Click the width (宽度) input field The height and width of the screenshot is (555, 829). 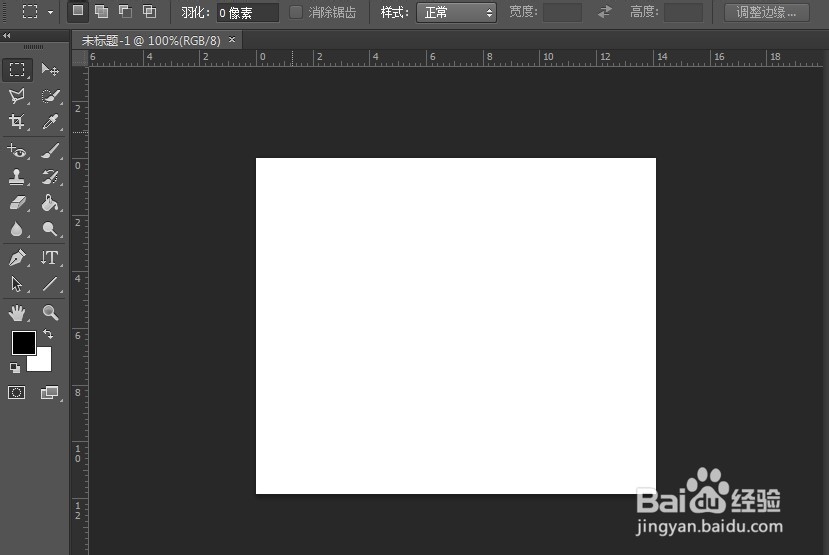pos(563,12)
